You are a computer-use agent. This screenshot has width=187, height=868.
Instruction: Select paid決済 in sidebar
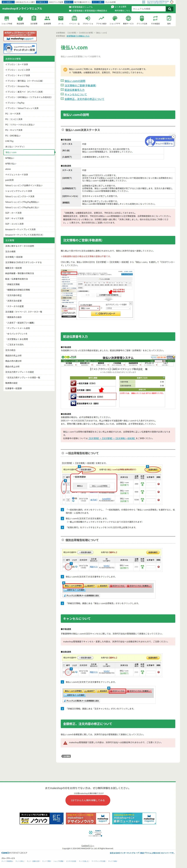(x=29, y=180)
